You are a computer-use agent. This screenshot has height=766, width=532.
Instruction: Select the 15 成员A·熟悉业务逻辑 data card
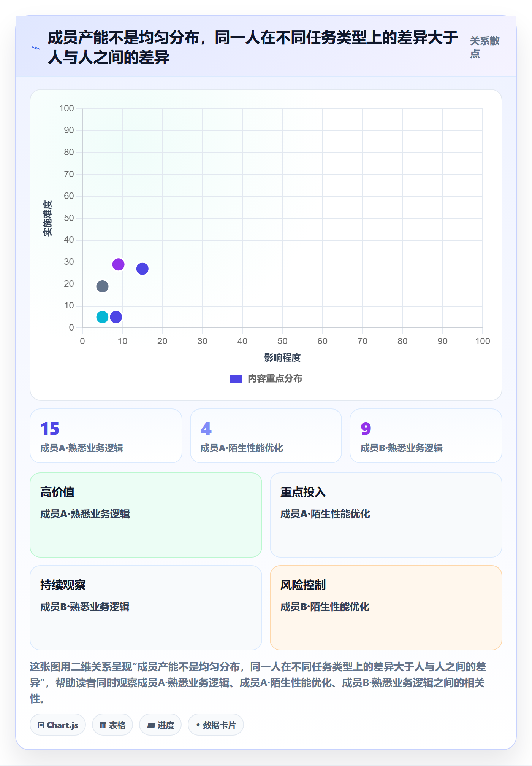click(x=106, y=436)
